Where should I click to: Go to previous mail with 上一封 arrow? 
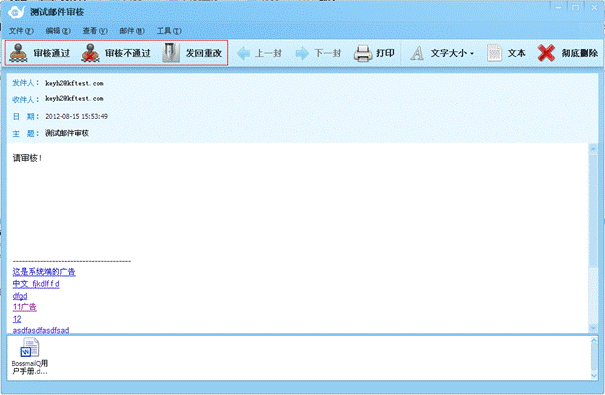(243, 53)
